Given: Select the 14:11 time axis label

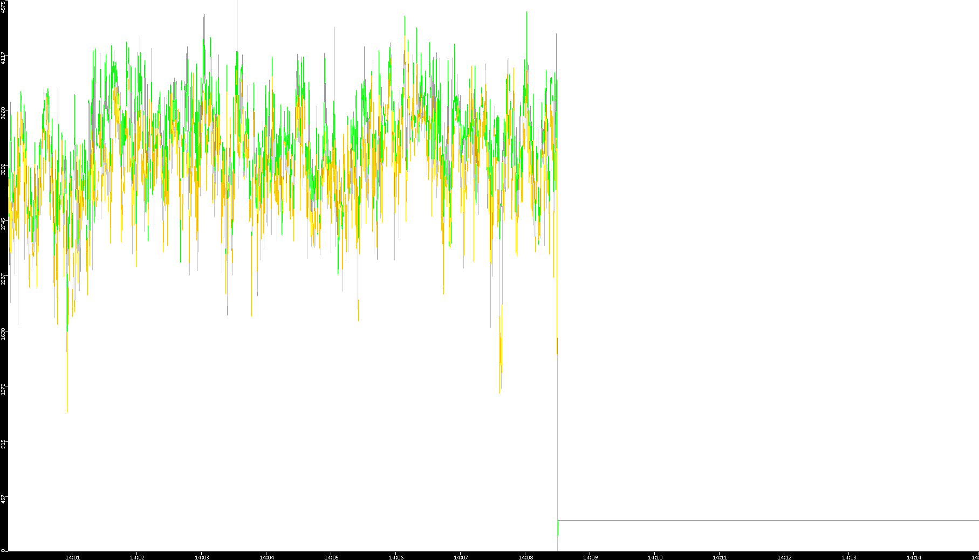Looking at the screenshot, I should point(720,557).
